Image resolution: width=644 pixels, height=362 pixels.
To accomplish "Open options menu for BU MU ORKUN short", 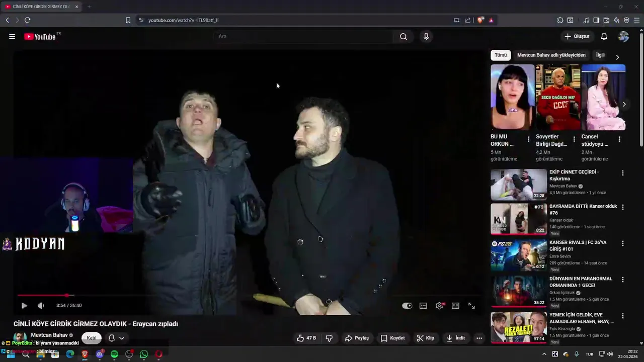I will click(x=528, y=139).
